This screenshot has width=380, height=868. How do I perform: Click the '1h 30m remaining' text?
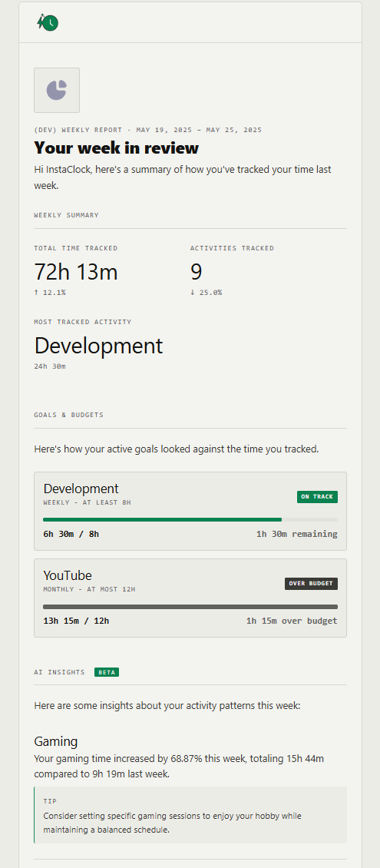tap(296, 534)
